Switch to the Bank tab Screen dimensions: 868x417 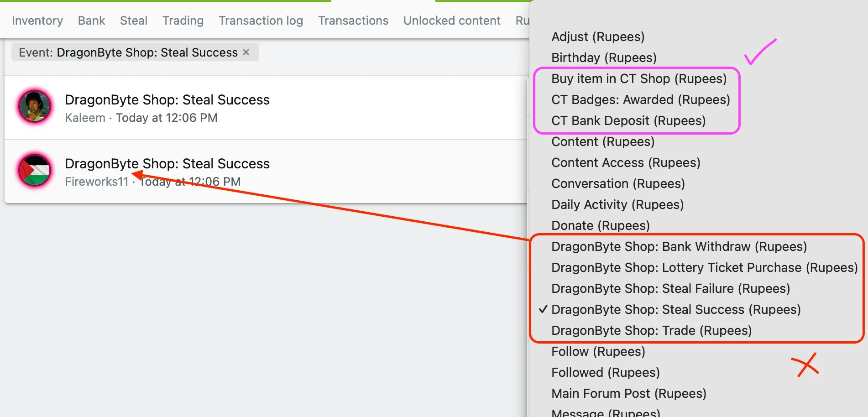[x=91, y=21]
